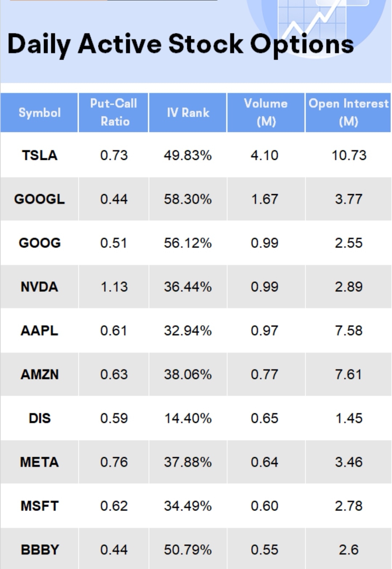The width and height of the screenshot is (392, 569).
Task: Click the Daily Active Stock Options title
Action: coord(180,44)
